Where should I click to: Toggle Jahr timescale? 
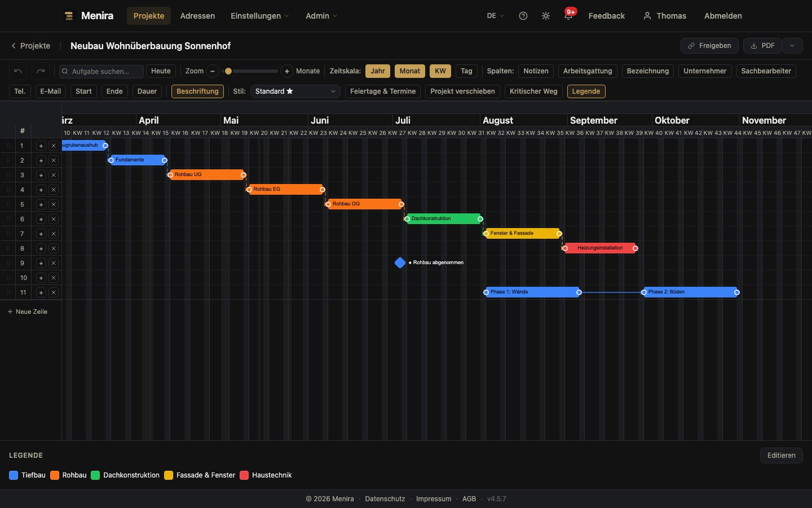378,71
